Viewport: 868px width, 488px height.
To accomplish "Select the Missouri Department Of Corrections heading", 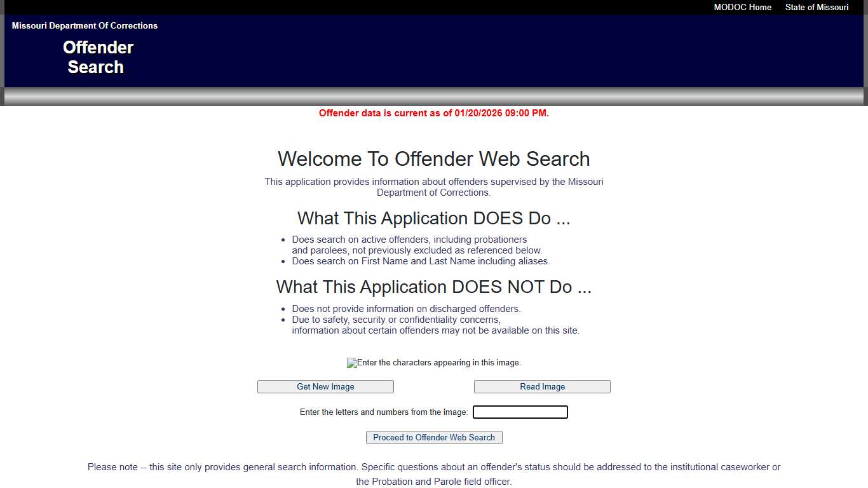I will point(85,25).
